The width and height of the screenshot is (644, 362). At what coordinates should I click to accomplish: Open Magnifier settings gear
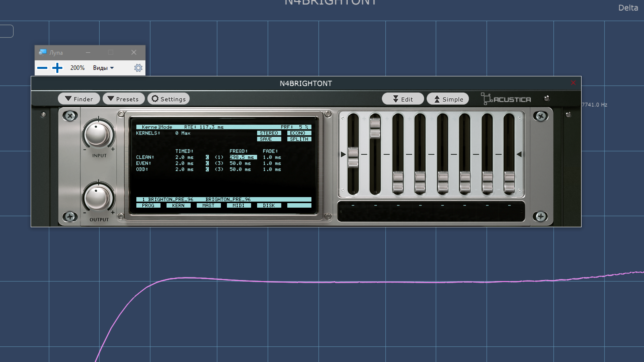138,68
